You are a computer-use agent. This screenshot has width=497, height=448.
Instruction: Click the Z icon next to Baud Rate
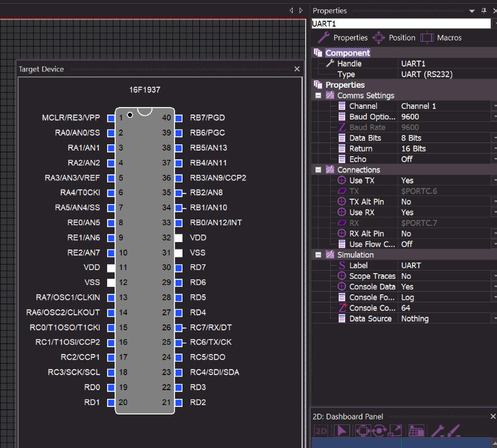click(x=342, y=128)
